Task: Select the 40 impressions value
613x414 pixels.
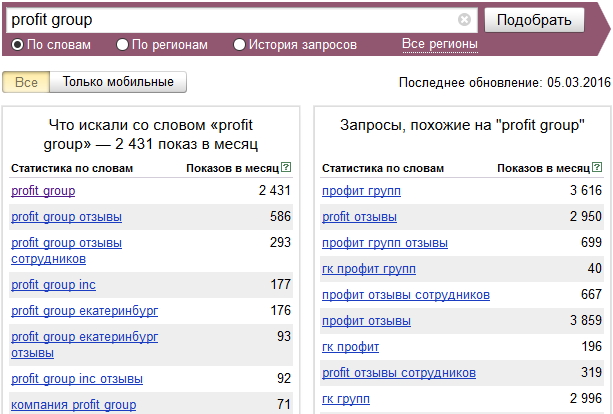Action: 595,268
